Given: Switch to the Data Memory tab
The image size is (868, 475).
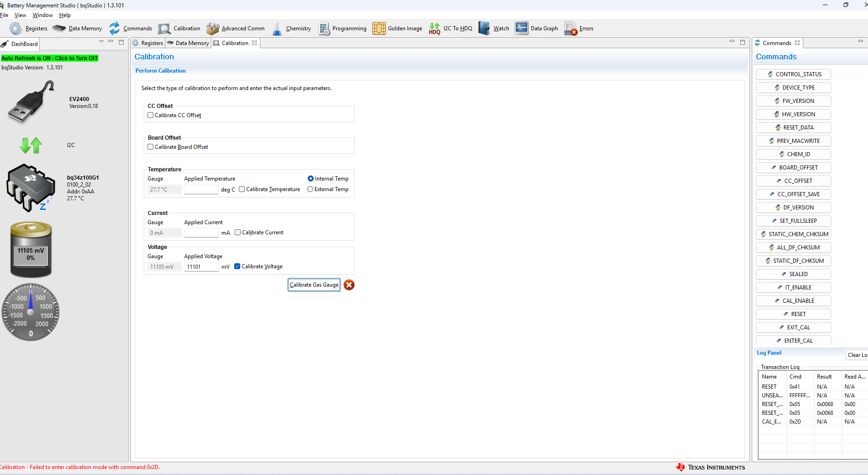Looking at the screenshot, I should click(188, 43).
